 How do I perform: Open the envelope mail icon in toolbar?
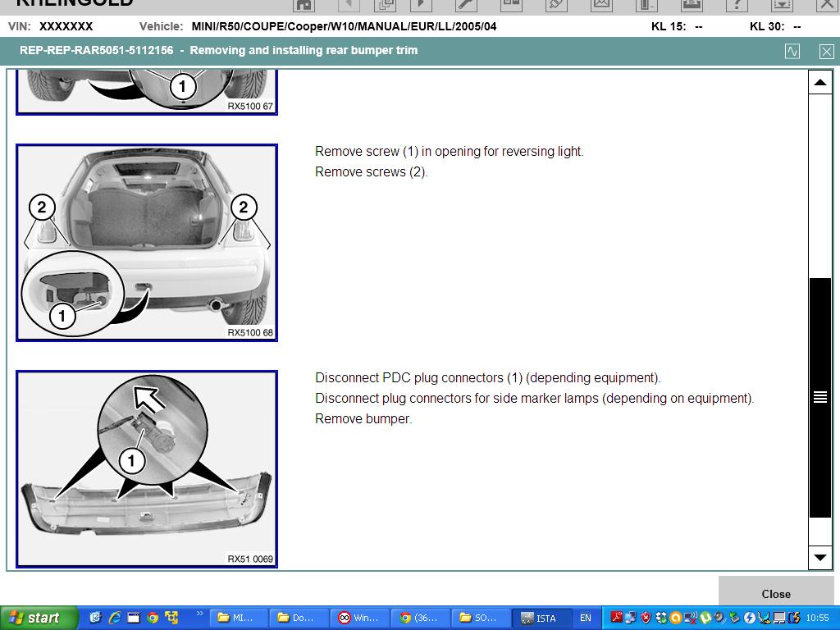[x=601, y=4]
